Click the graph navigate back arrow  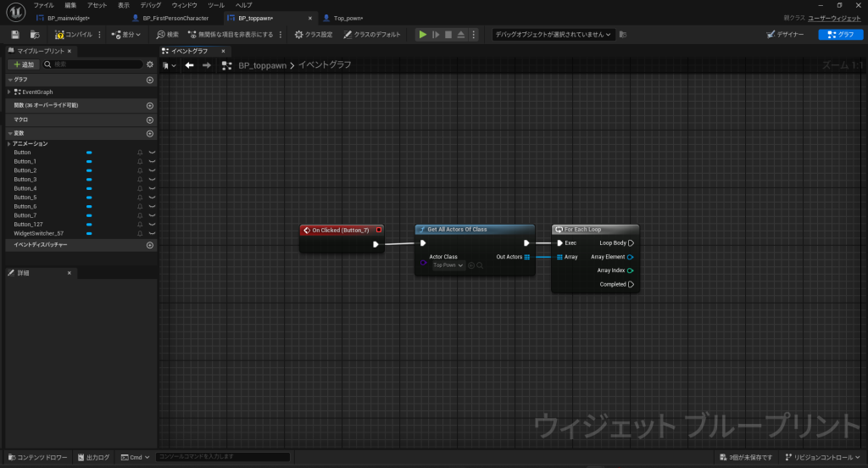(x=190, y=65)
